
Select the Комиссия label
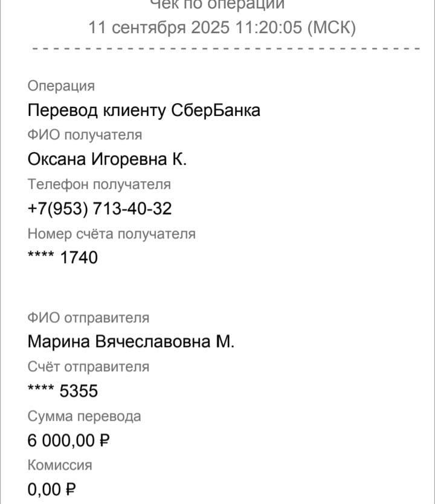pos(60,465)
